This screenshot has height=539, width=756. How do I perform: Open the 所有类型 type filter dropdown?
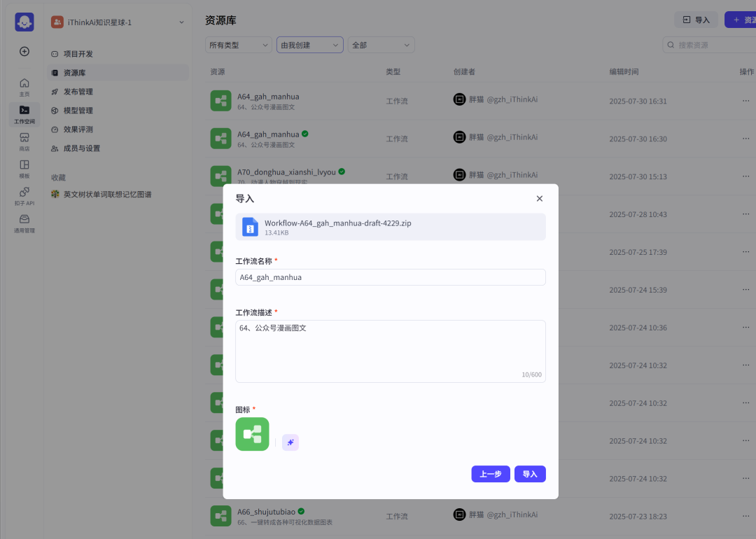239,45
